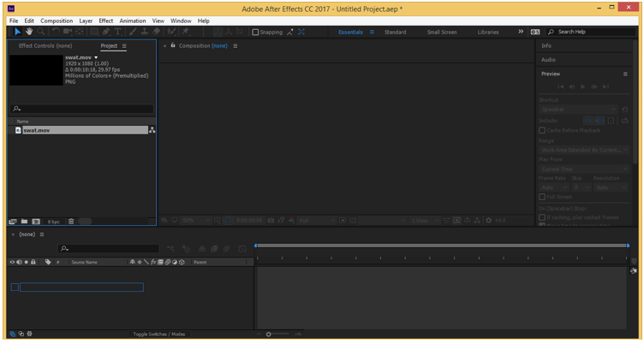Open the Layer menu
644x343 pixels.
[86, 21]
